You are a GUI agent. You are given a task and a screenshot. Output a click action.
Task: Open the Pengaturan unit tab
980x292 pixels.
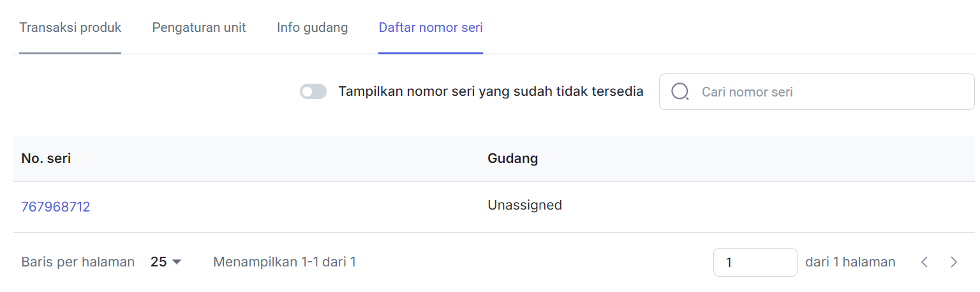[199, 27]
